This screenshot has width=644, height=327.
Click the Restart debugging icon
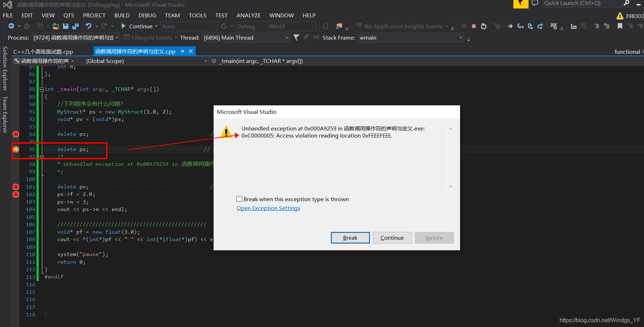click(484, 26)
